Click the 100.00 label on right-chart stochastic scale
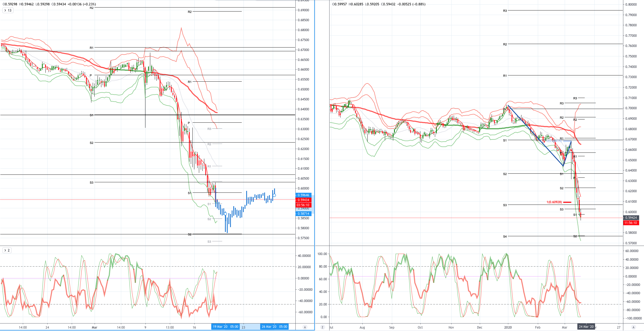 pos(322,254)
